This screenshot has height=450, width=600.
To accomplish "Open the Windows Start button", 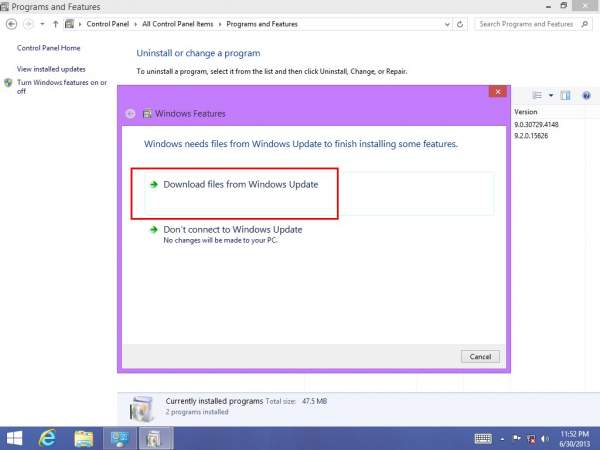I will (15, 439).
